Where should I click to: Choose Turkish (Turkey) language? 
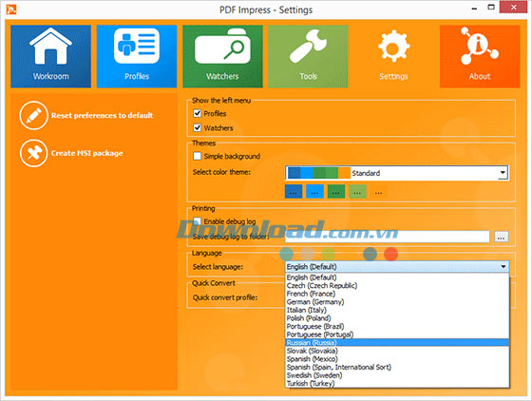(x=397, y=383)
